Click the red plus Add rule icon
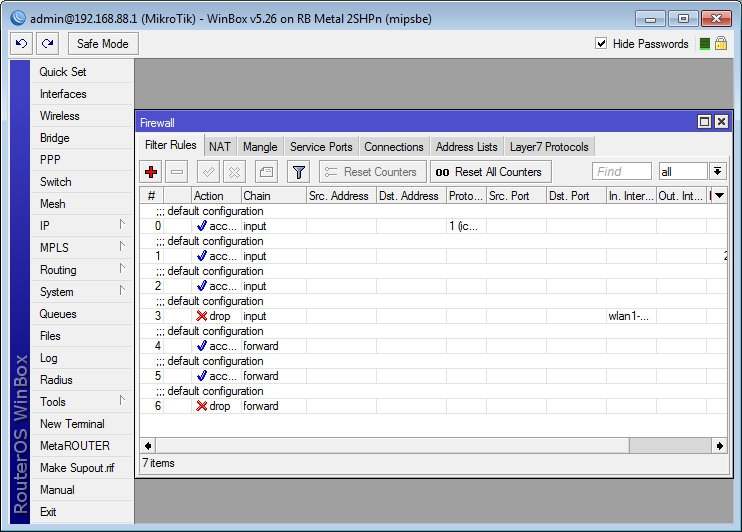This screenshot has width=742, height=532. coord(151,172)
